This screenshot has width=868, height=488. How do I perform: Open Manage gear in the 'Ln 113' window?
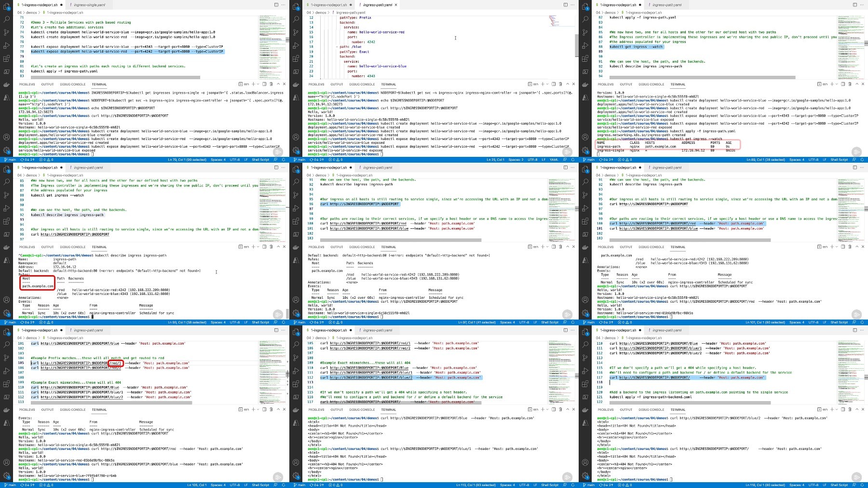[296, 475]
